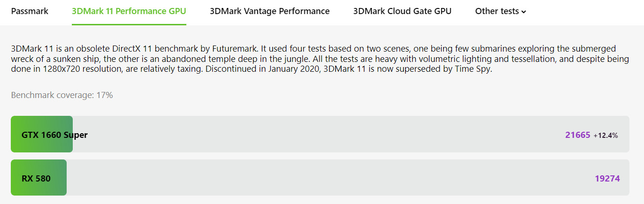Click the 21665 score value

tap(577, 135)
